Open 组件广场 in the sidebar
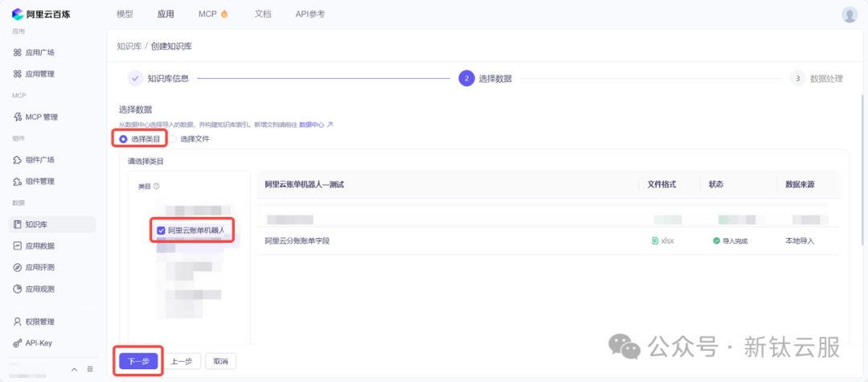This screenshot has width=868, height=382. click(x=34, y=160)
